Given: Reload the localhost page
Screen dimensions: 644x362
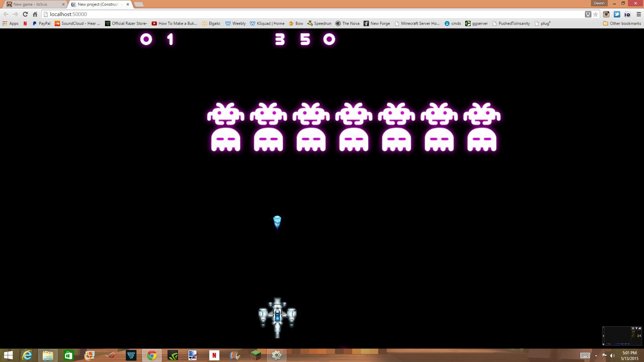Looking at the screenshot, I should coord(25,14).
